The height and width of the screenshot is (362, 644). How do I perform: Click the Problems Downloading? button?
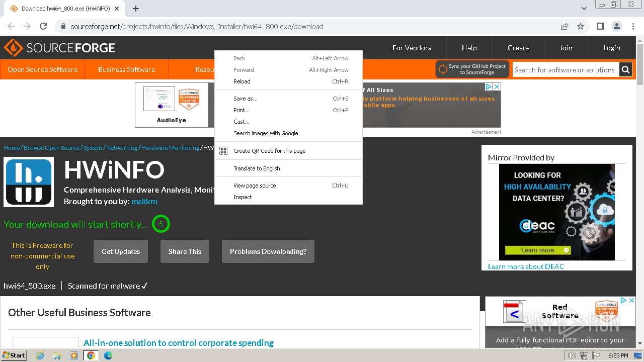point(268,251)
